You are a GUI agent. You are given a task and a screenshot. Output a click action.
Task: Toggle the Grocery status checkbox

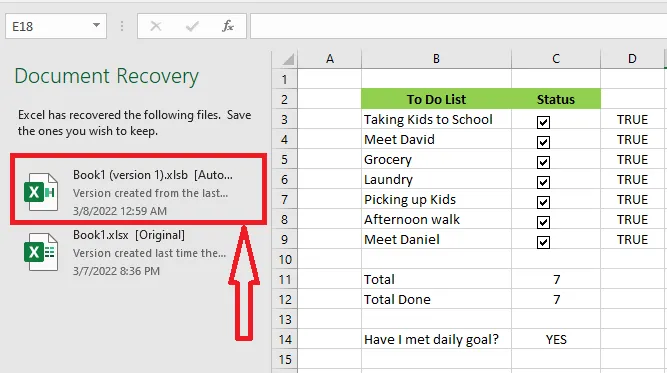pos(543,162)
